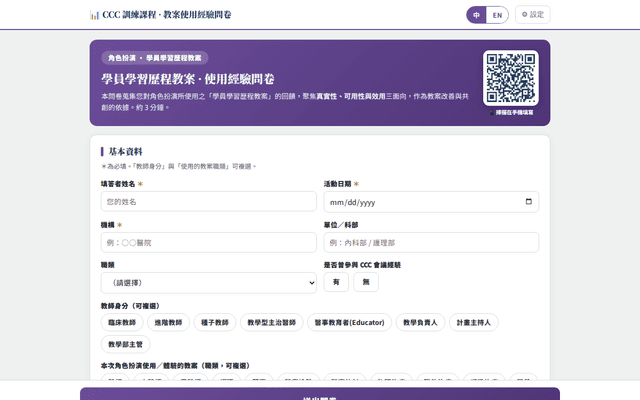Open the QR code image
The width and height of the screenshot is (640, 400).
click(x=511, y=78)
